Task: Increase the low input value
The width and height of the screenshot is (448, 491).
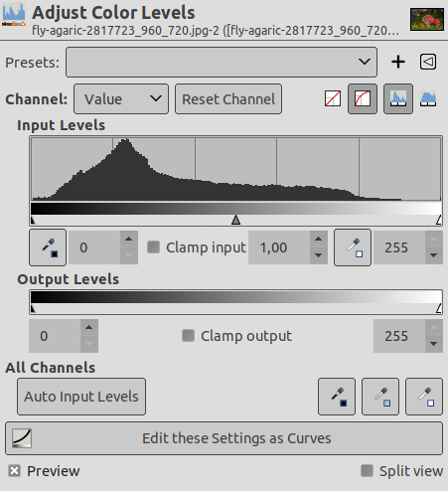Action: click(129, 239)
